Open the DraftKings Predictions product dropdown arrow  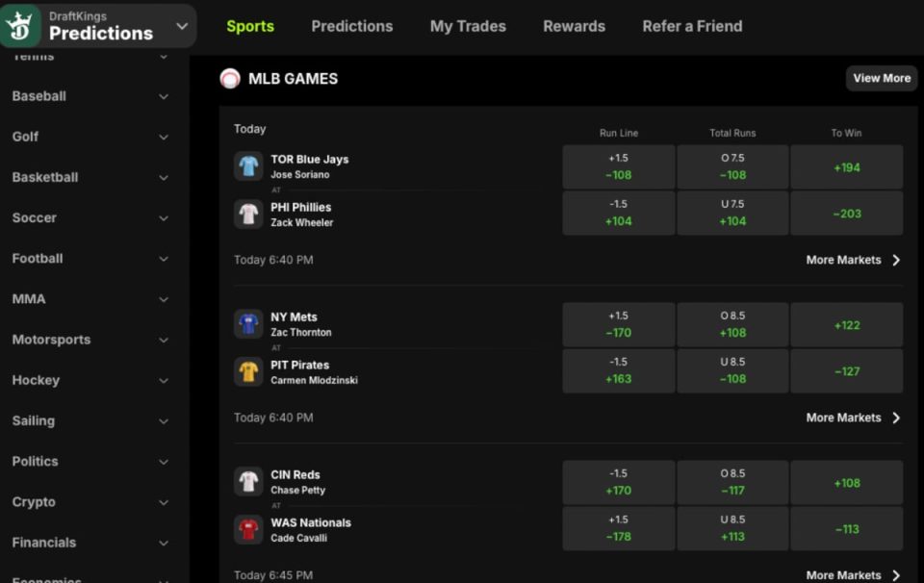point(182,26)
